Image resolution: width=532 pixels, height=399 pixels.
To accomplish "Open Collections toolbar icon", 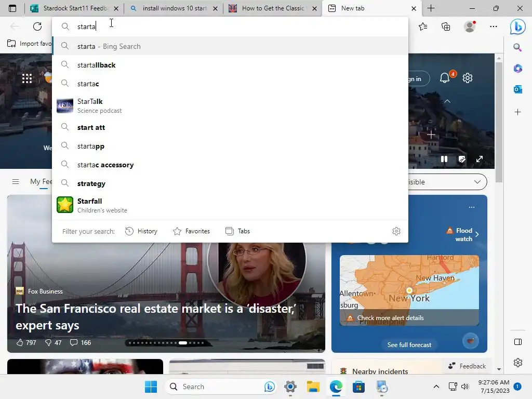I will click(446, 26).
